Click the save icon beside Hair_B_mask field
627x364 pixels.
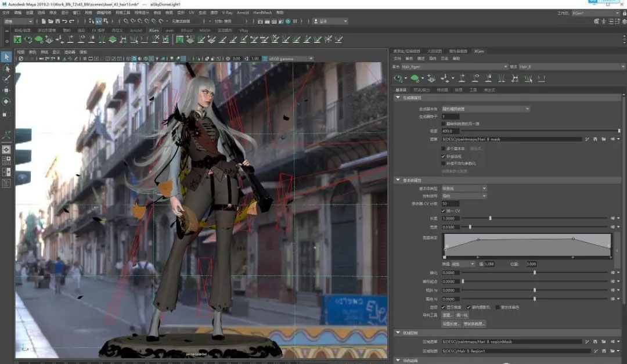596,139
